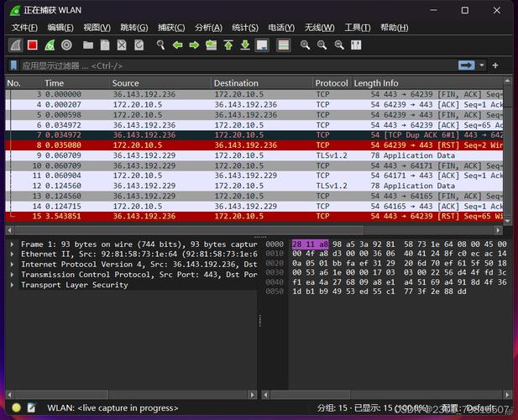Reload the capture file icon

[x=139, y=45]
